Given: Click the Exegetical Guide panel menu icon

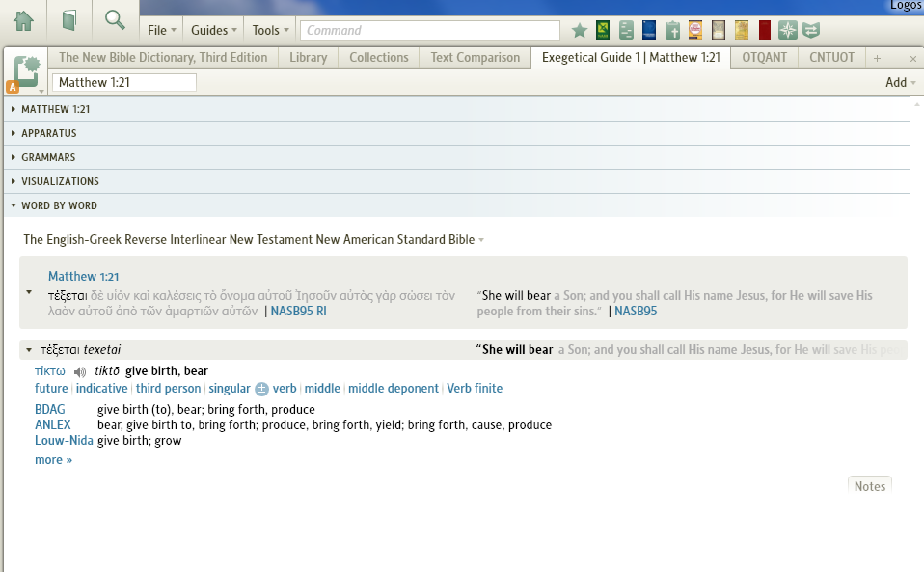Looking at the screenshot, I should point(26,74).
